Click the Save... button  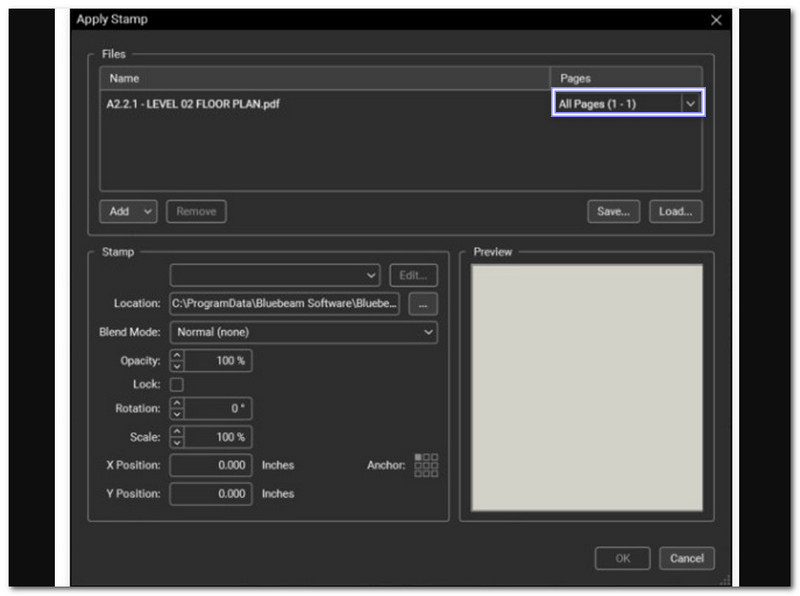point(613,211)
